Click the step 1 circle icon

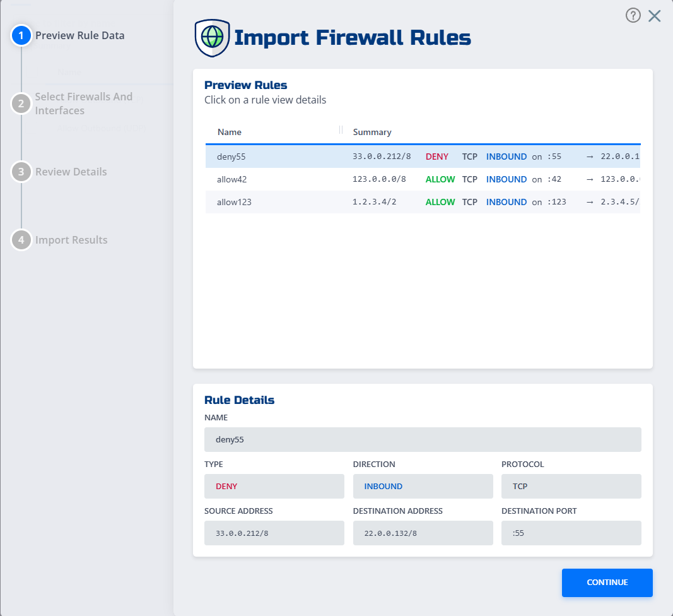[21, 35]
